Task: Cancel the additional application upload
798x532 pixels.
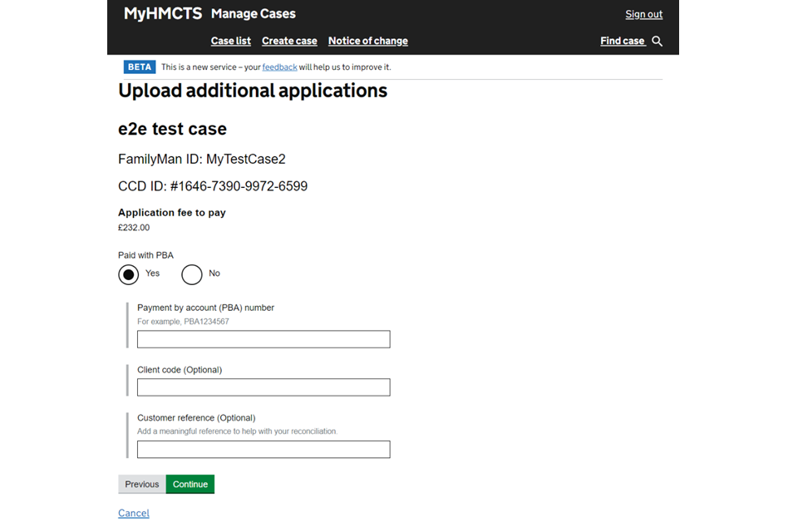Action: click(x=134, y=513)
